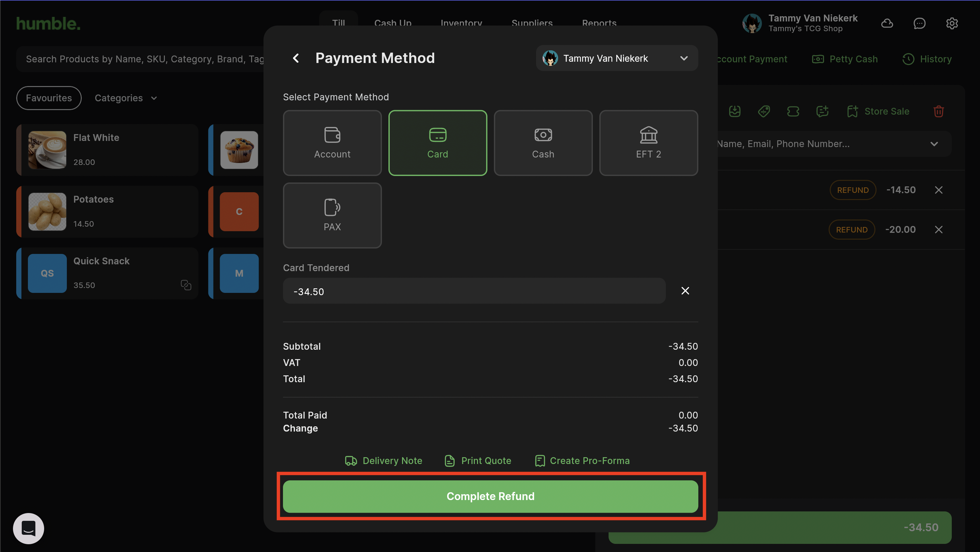Image resolution: width=980 pixels, height=552 pixels.
Task: Click the Complete Refund button
Action: (490, 496)
